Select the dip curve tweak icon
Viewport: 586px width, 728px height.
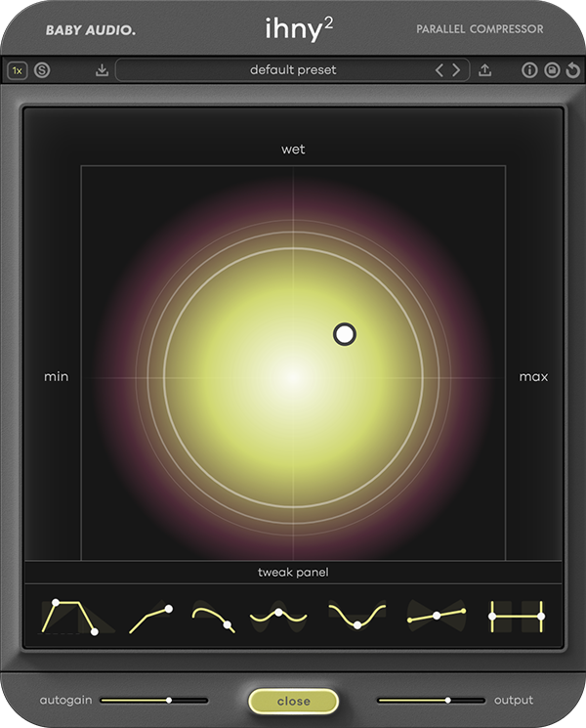pyautogui.click(x=357, y=616)
